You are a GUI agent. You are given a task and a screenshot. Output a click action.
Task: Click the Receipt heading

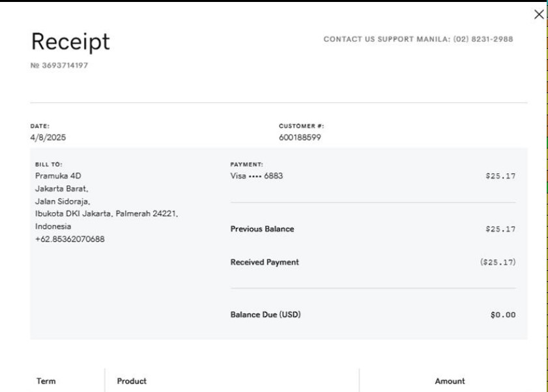pos(70,42)
